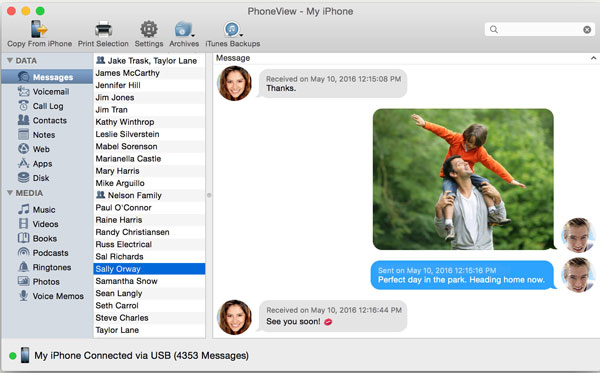
Task: Click the Message column header
Action: click(406, 58)
